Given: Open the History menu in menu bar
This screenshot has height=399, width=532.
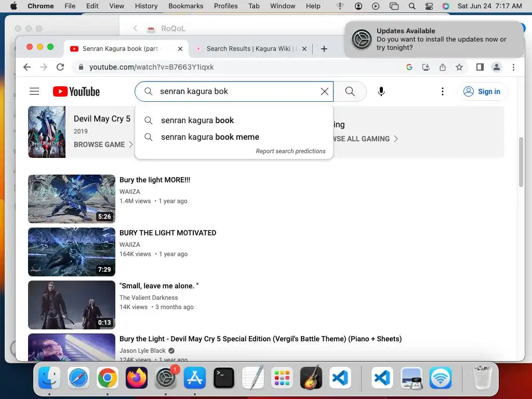Looking at the screenshot, I should pos(146,6).
